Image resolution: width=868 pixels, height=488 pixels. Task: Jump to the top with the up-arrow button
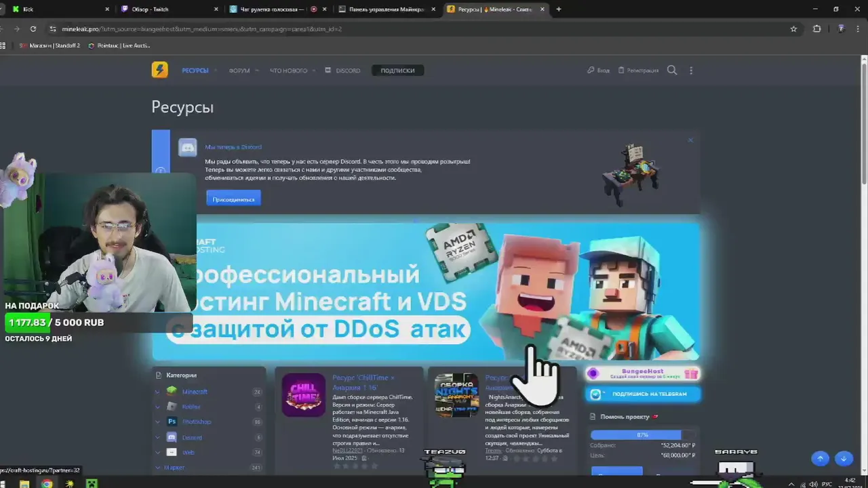[820, 459]
